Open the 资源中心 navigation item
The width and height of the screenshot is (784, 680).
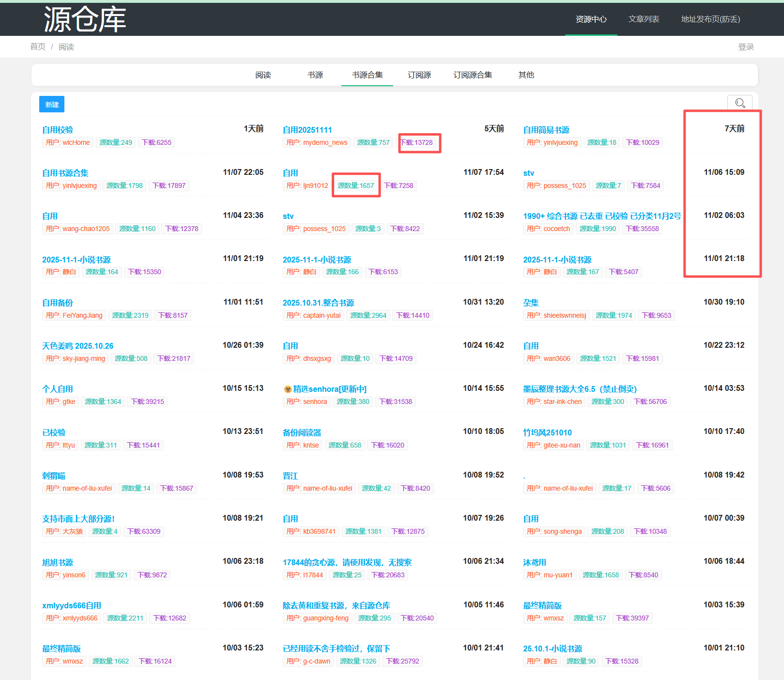(591, 19)
